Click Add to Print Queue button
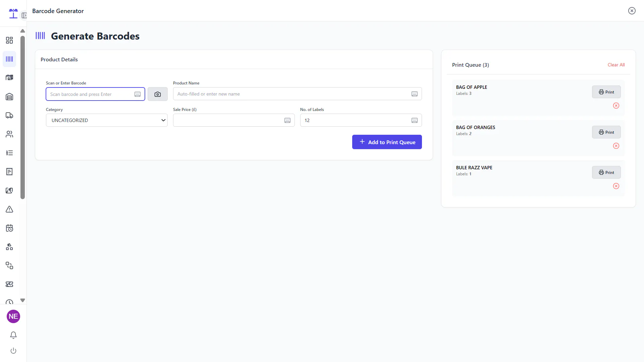644x362 pixels. click(x=387, y=142)
